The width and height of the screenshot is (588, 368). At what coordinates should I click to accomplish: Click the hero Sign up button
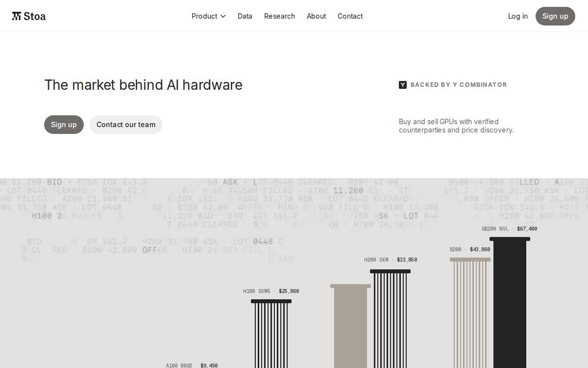(x=64, y=125)
